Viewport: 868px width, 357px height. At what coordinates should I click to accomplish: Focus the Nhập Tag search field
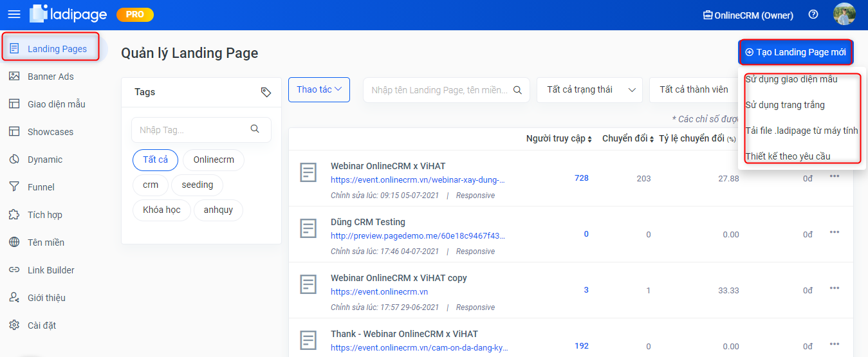tap(201, 129)
